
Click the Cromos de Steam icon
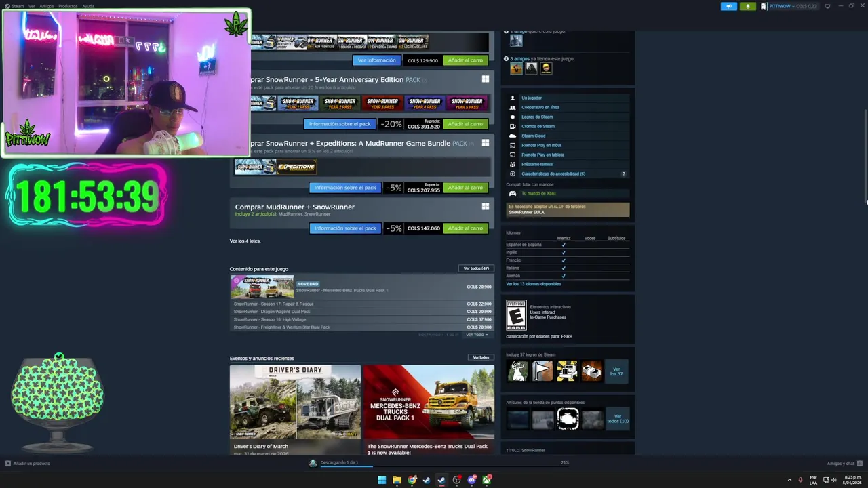(513, 126)
